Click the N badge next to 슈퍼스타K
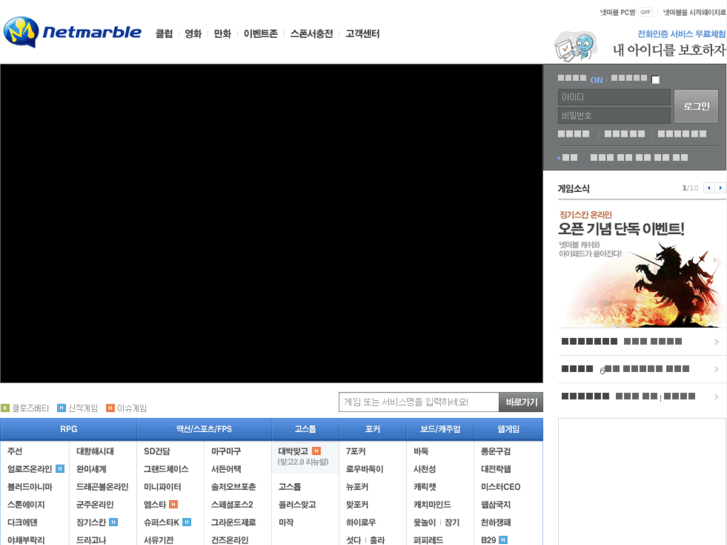 [x=187, y=522]
